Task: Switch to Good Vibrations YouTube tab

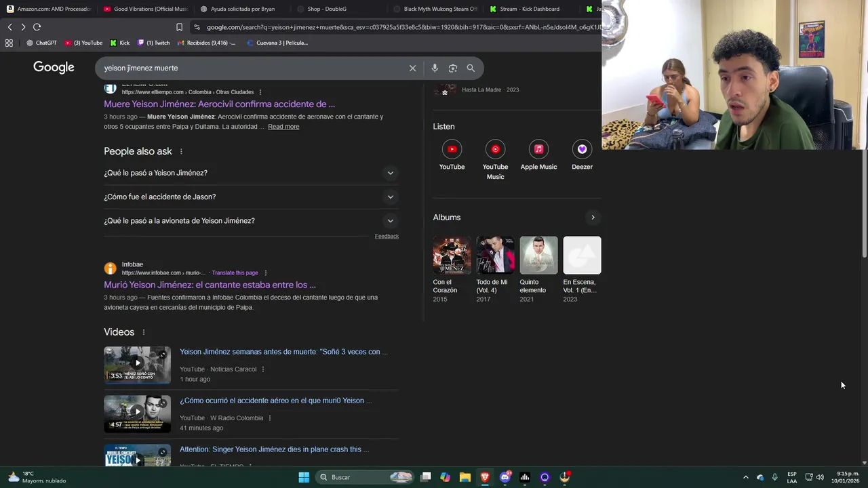Action: click(x=146, y=9)
